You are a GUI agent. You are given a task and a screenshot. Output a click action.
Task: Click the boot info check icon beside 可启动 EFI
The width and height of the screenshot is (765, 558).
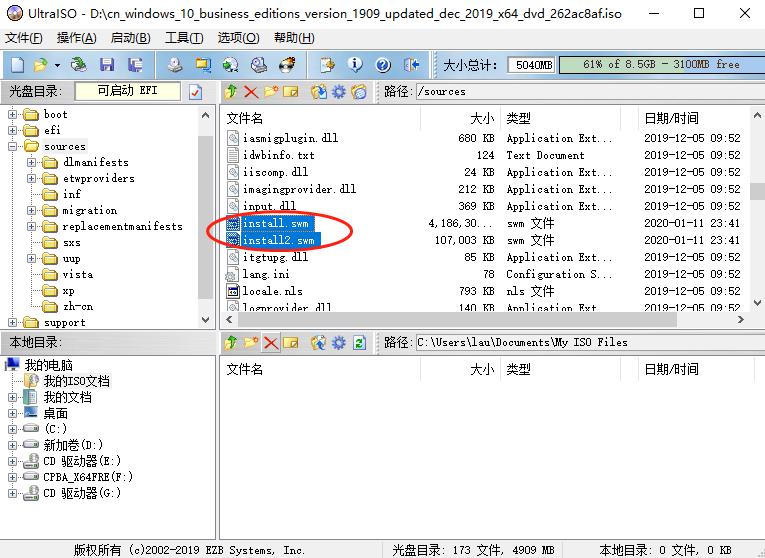click(x=195, y=92)
